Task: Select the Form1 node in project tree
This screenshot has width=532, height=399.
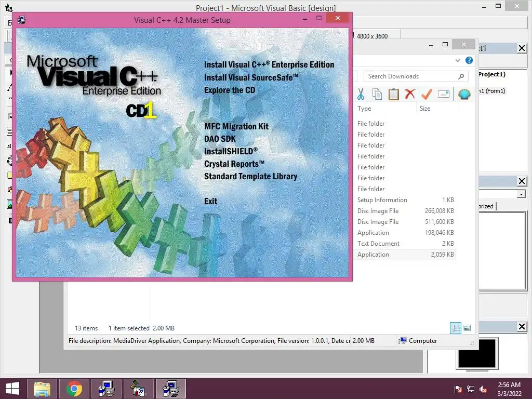Action: point(492,91)
